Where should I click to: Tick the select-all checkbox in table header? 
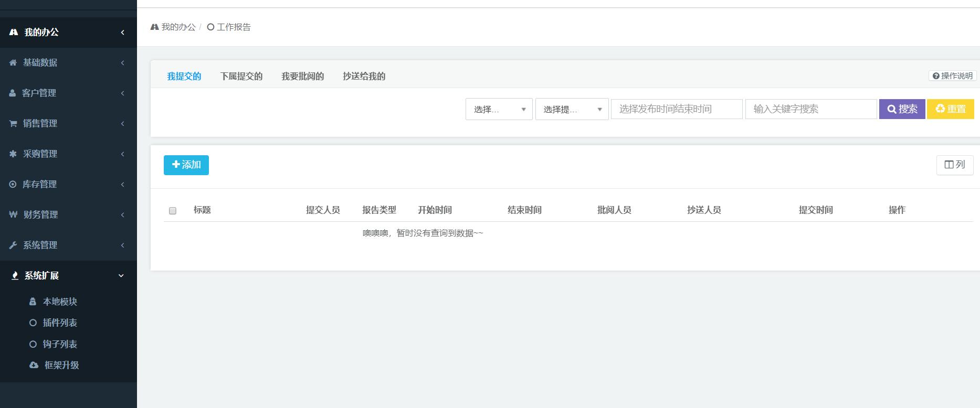173,211
